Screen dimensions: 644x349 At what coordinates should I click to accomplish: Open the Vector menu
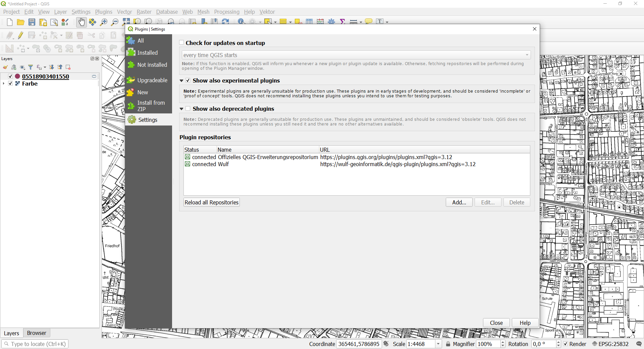click(x=124, y=12)
